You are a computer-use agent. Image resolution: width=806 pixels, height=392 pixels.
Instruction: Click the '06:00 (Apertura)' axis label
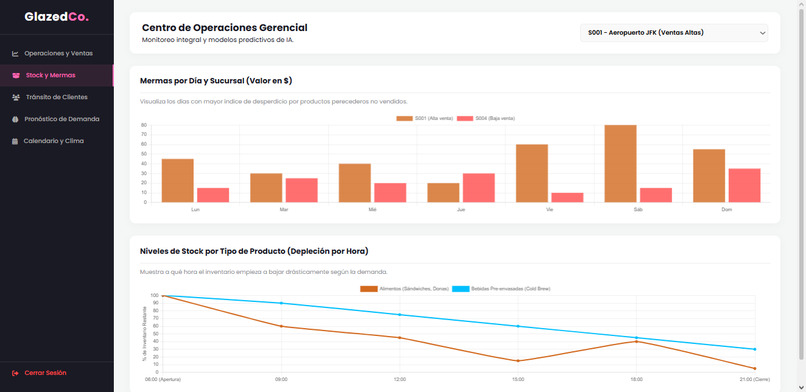click(x=163, y=380)
